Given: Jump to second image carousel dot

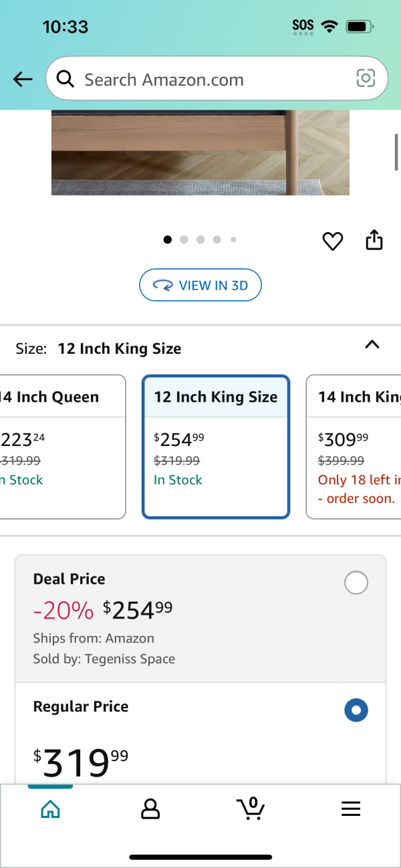Looking at the screenshot, I should [184, 239].
